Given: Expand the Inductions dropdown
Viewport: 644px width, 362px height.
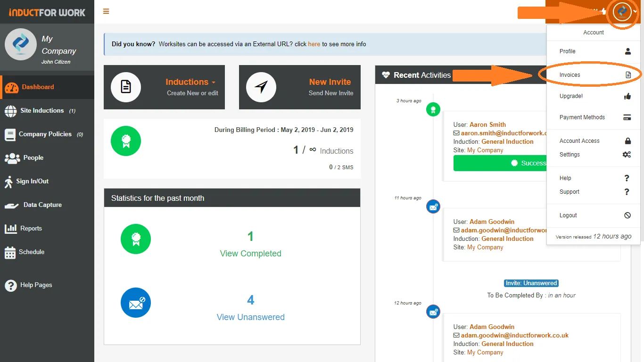Looking at the screenshot, I should (x=190, y=82).
